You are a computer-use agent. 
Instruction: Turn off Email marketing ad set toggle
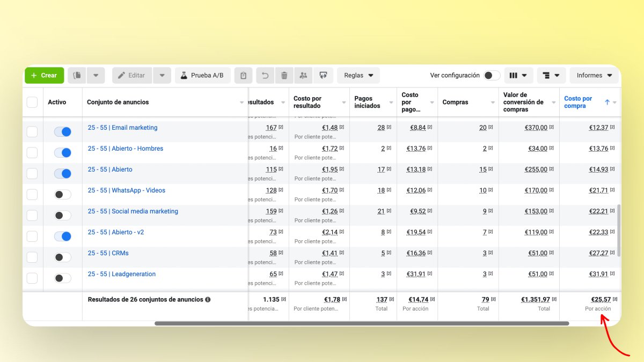click(63, 132)
